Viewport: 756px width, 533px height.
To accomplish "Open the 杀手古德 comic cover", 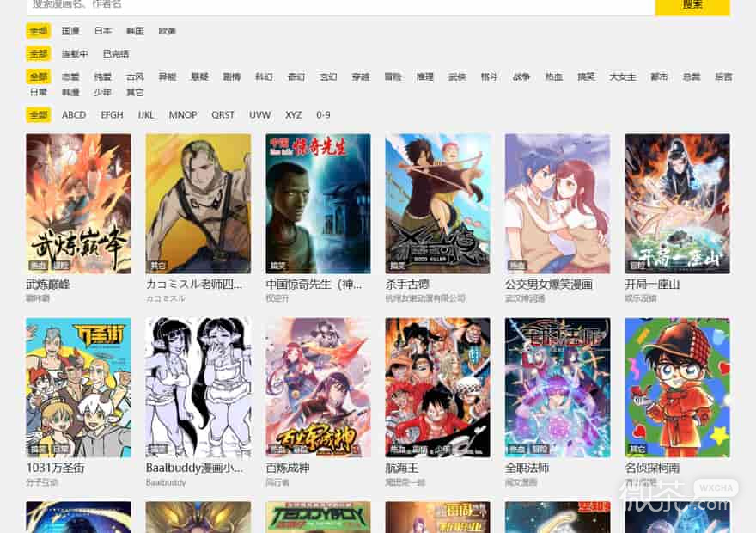I will click(438, 204).
